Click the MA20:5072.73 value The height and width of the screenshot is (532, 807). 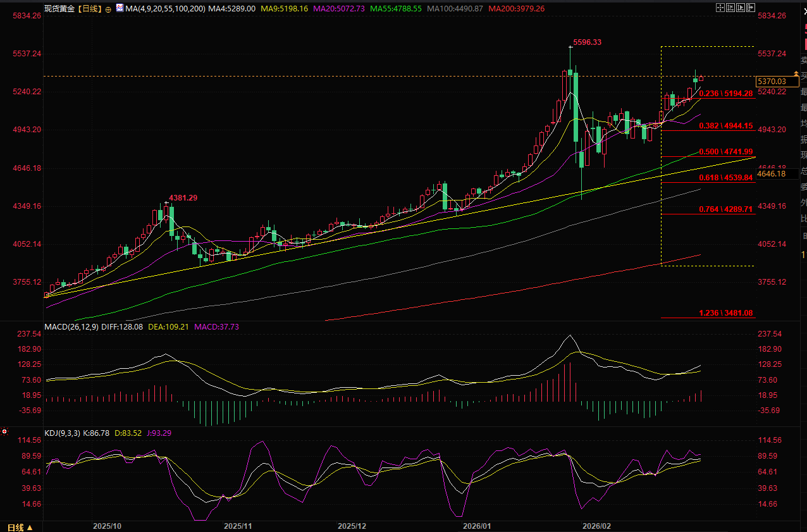[339, 9]
